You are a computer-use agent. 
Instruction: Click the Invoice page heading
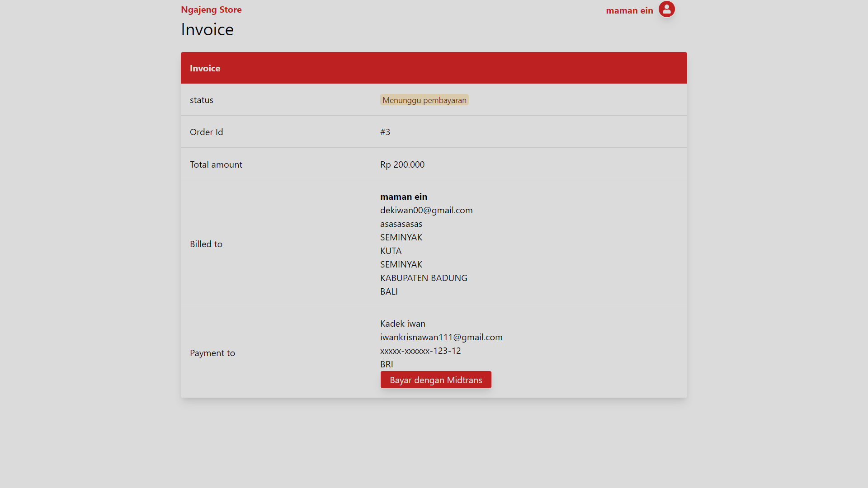pyautogui.click(x=207, y=29)
